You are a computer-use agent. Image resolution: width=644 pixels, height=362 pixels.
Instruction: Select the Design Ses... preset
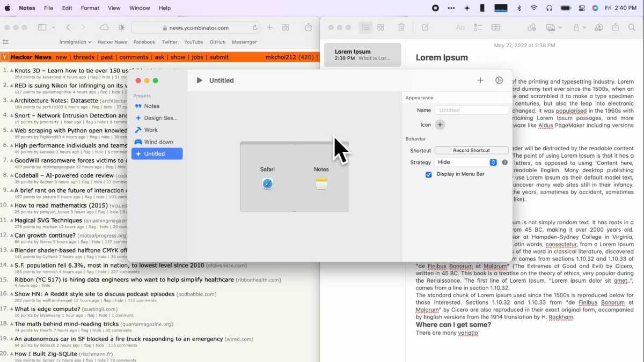point(157,118)
